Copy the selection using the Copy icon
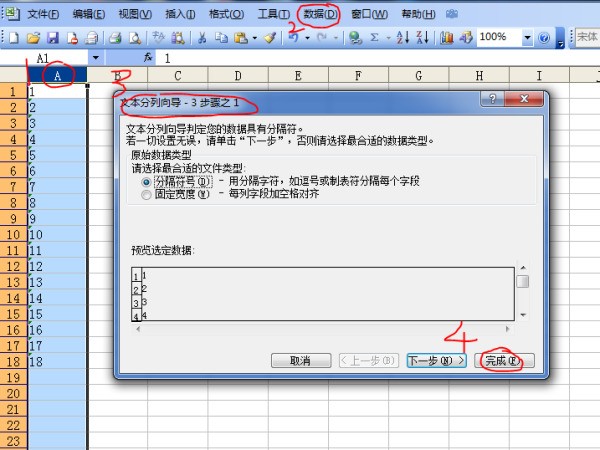Screen dimensions: 600x450 tap(221, 38)
